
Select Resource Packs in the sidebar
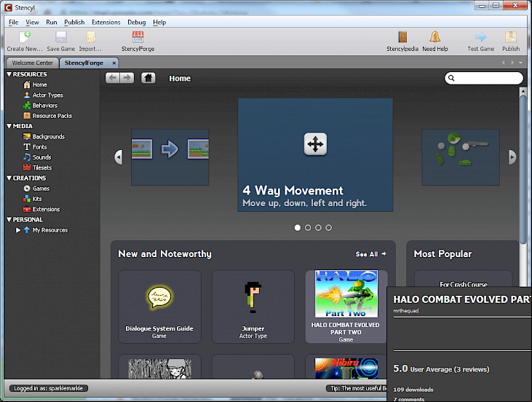[x=47, y=116]
